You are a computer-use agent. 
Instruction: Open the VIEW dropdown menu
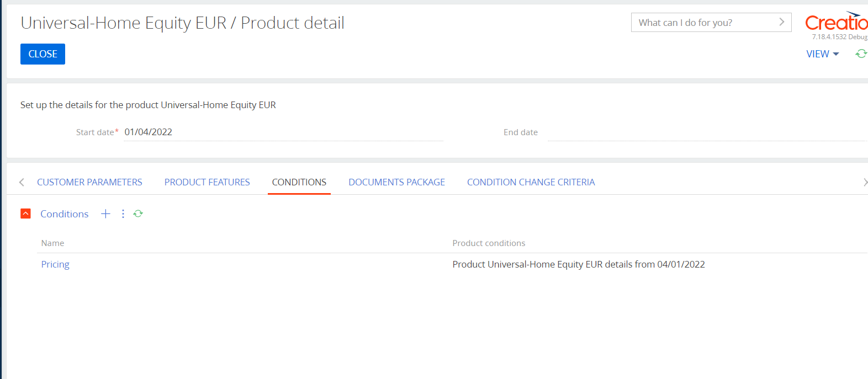pos(822,54)
